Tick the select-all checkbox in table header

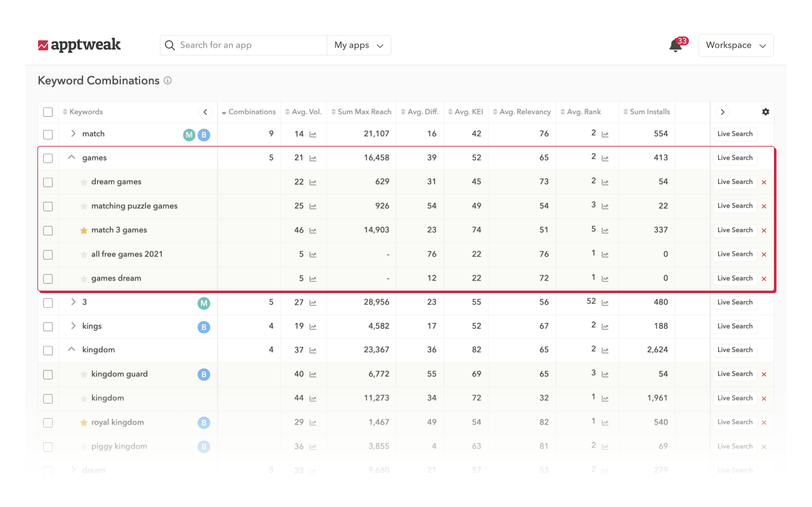48,112
